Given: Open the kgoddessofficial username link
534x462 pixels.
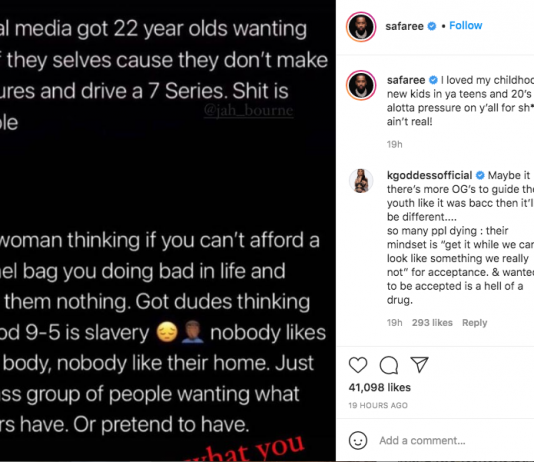Looking at the screenshot, I should coord(429,175).
